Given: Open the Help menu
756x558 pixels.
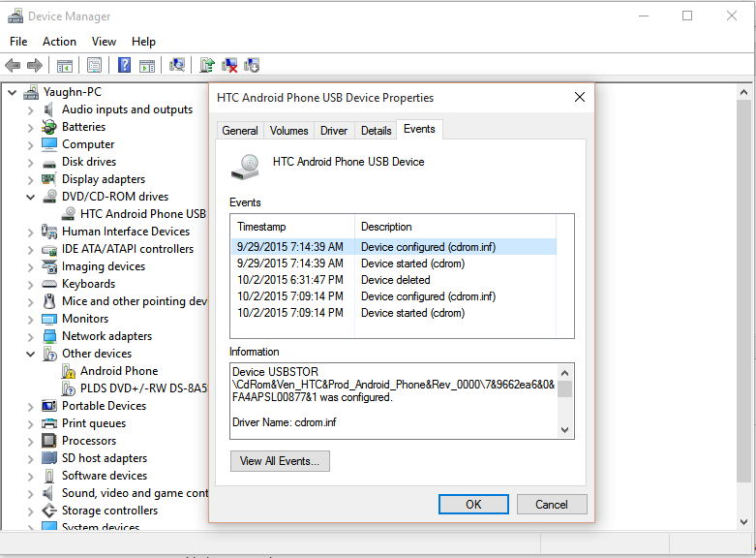Looking at the screenshot, I should [143, 42].
